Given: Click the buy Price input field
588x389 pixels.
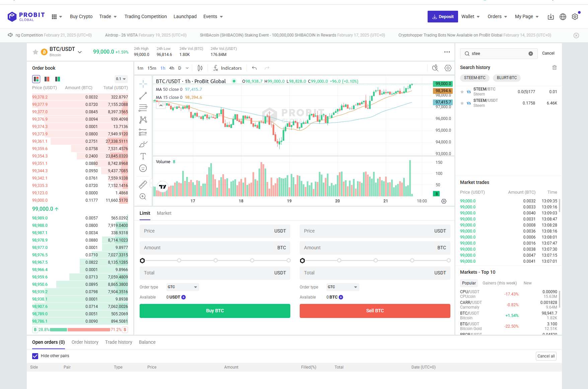Looking at the screenshot, I should point(215,231).
